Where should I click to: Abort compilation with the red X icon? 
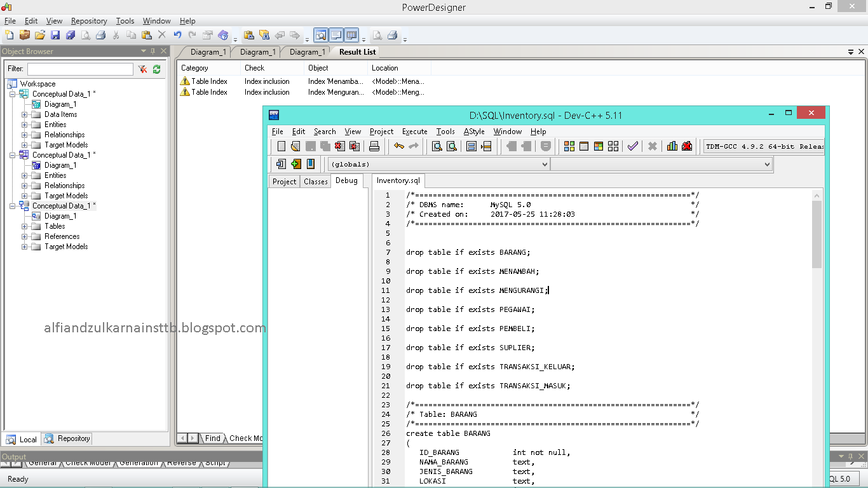[x=651, y=146]
